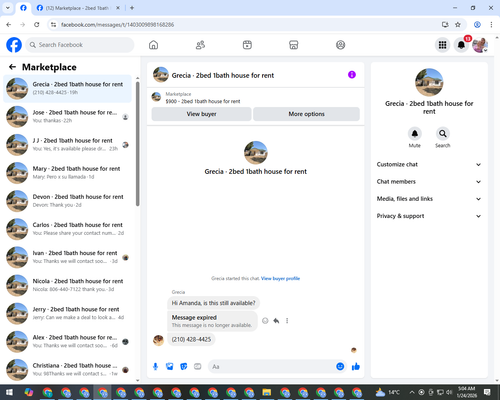
Task: Mute the chat with the bell icon
Action: click(415, 134)
